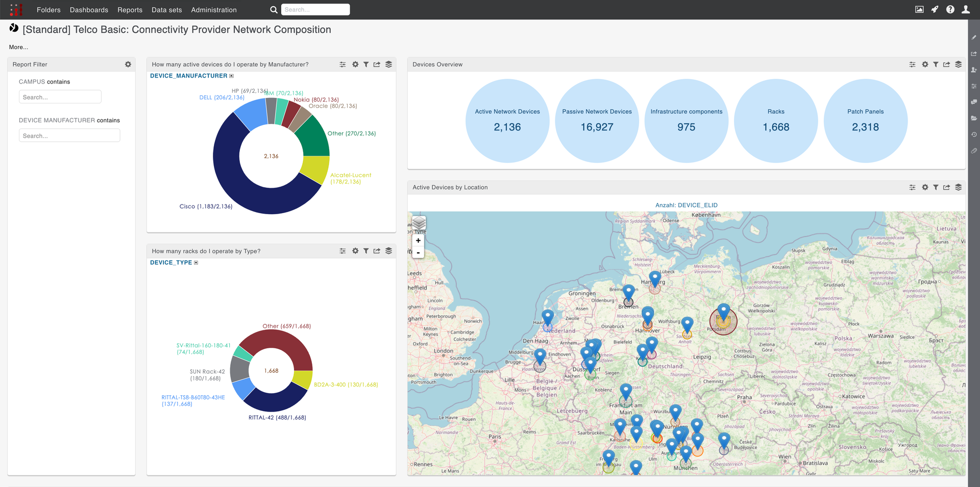The width and height of the screenshot is (980, 487).
Task: Open the rocket icon in top bar
Action: pos(935,9)
